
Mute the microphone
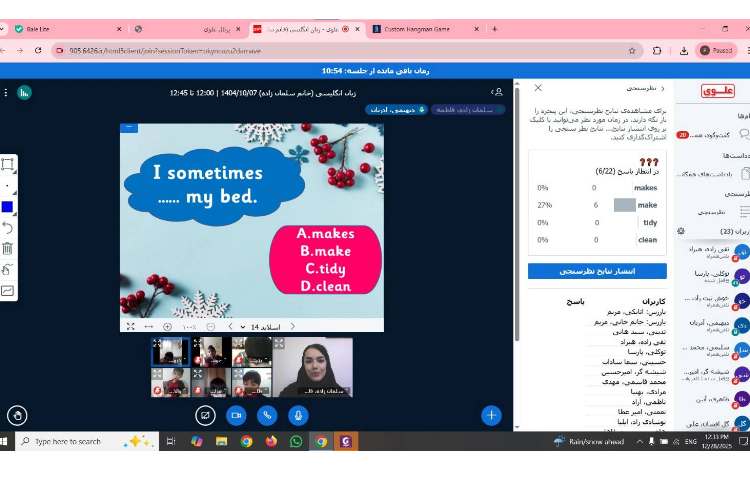point(298,414)
